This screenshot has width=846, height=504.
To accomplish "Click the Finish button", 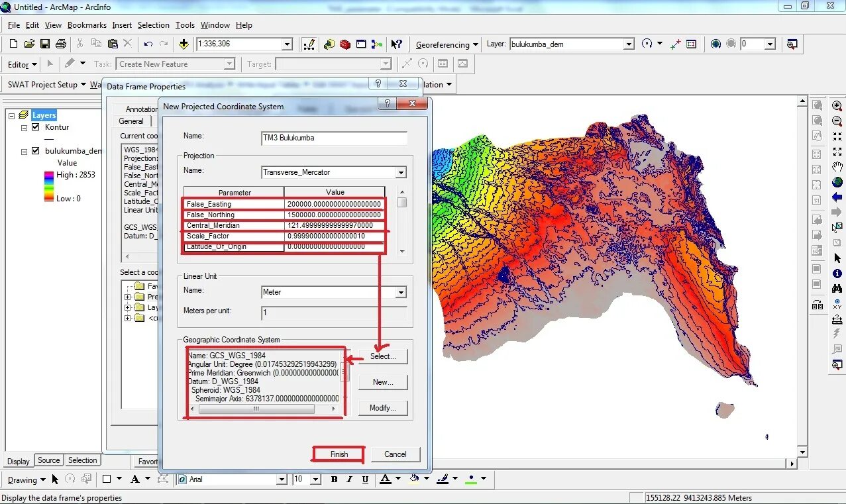I will [339, 454].
